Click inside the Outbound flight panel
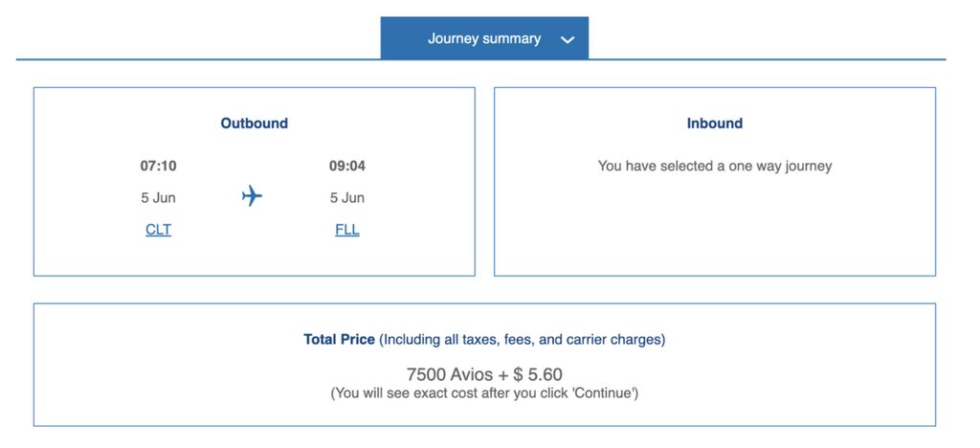The image size is (980, 448). tap(255, 182)
